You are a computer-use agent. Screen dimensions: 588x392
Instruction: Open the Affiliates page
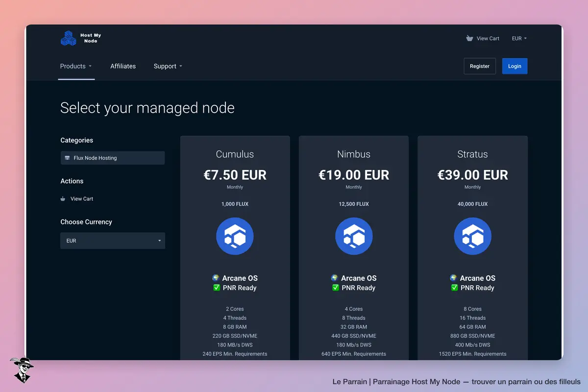tap(123, 66)
